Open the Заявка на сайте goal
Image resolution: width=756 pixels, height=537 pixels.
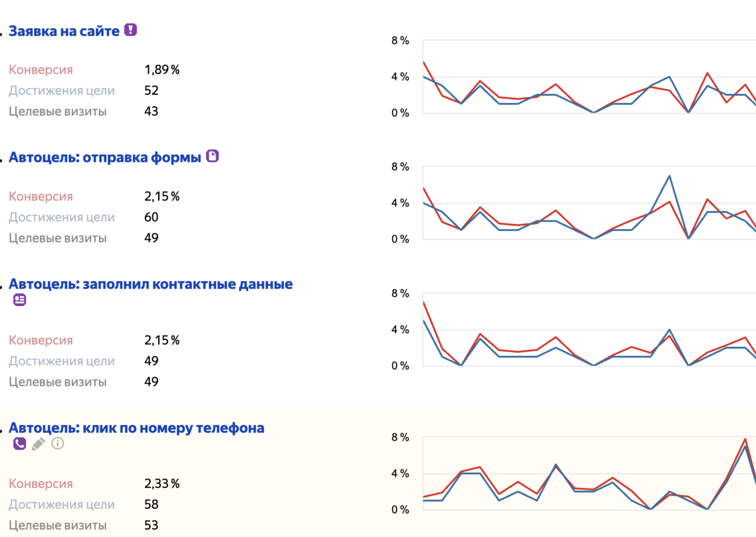coord(64,31)
